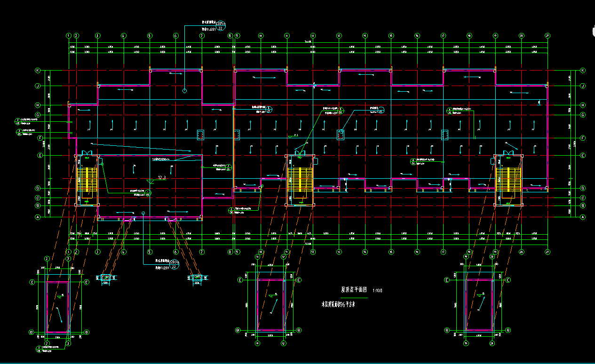Select the cyan roof vent box near axis 7
The width and height of the screenshot is (595, 364).
coord(200,135)
